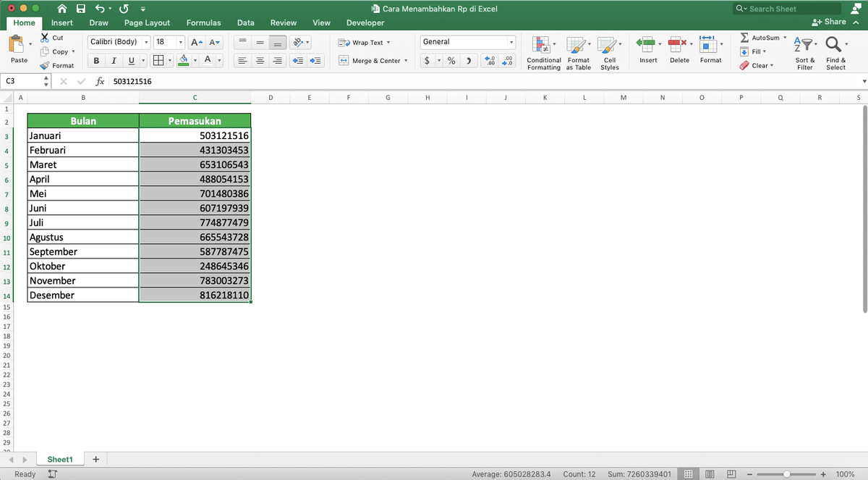Switch to Normal view in status bar
Image resolution: width=868 pixels, height=480 pixels.
click(x=689, y=474)
